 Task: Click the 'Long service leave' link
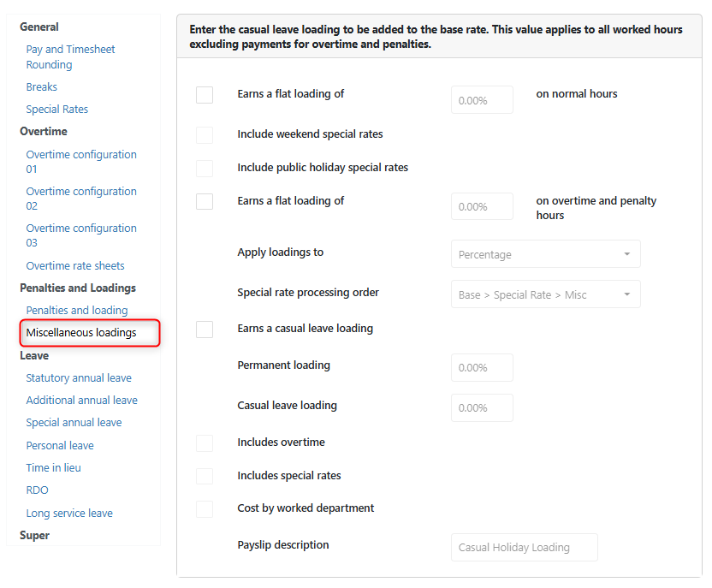click(x=69, y=513)
